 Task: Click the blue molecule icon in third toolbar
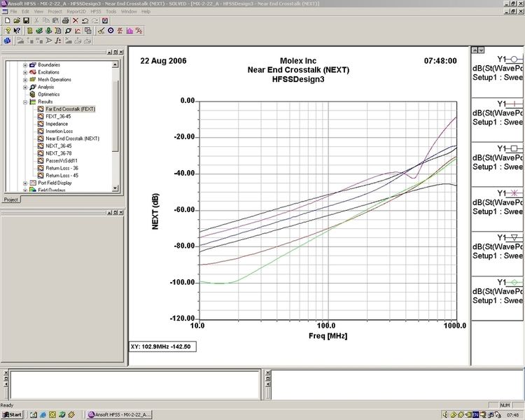[x=8, y=41]
